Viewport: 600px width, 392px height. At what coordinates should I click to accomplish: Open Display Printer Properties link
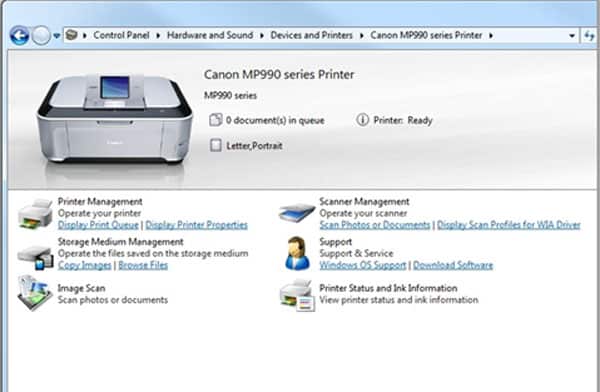point(196,225)
